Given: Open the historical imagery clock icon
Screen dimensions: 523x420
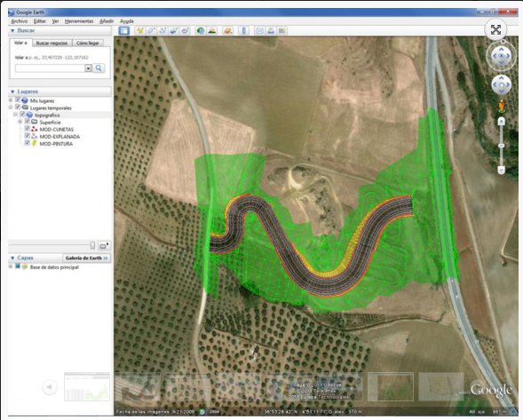Looking at the screenshot, I should 201,31.
